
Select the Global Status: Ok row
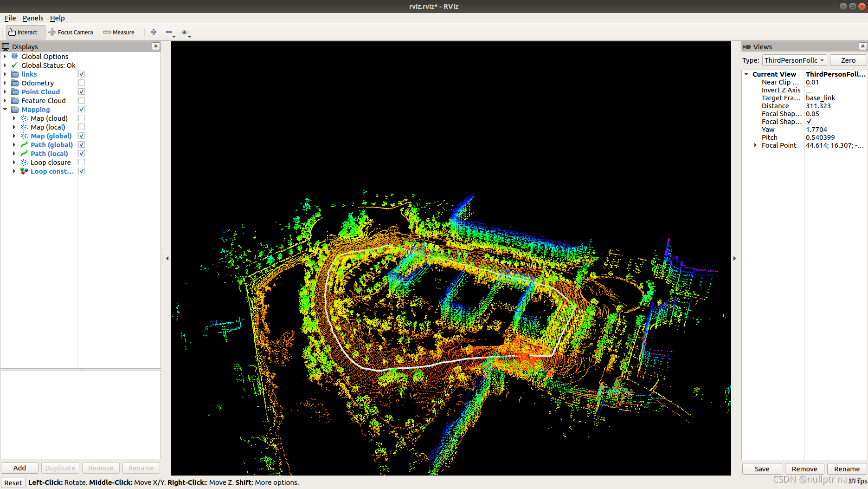point(48,65)
